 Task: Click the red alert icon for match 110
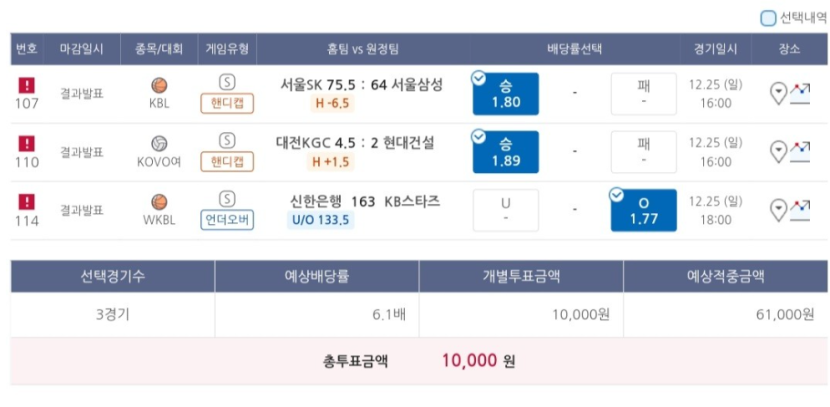coord(26,143)
